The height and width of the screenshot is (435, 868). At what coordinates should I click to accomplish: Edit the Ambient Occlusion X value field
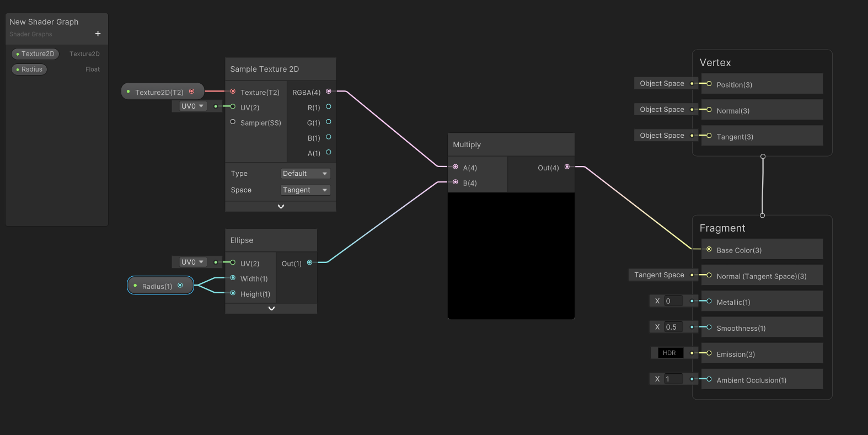[x=673, y=379]
